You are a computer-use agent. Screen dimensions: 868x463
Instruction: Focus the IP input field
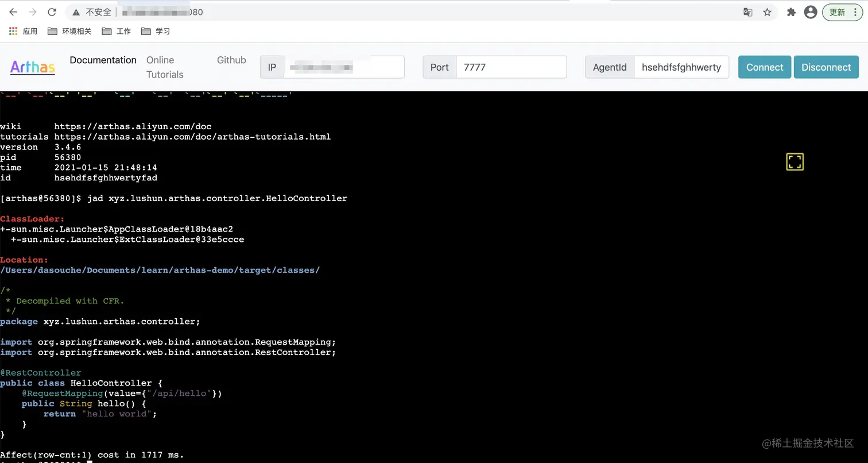coord(344,67)
